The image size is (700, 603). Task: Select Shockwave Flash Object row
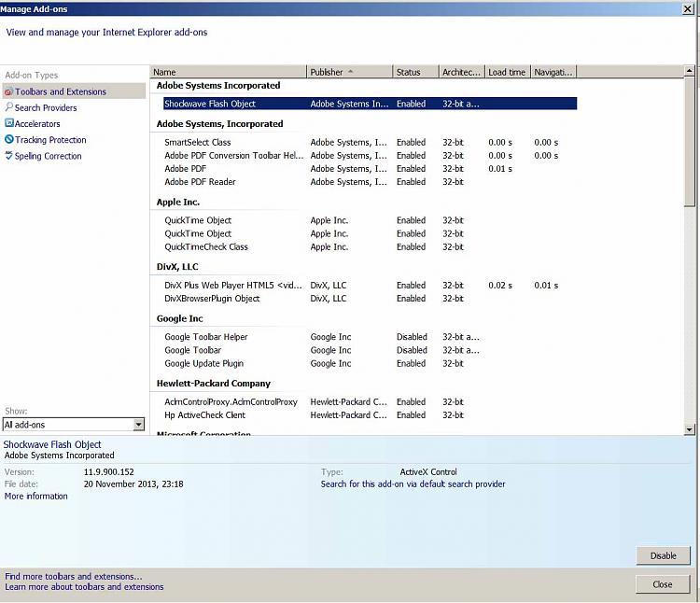[x=371, y=104]
